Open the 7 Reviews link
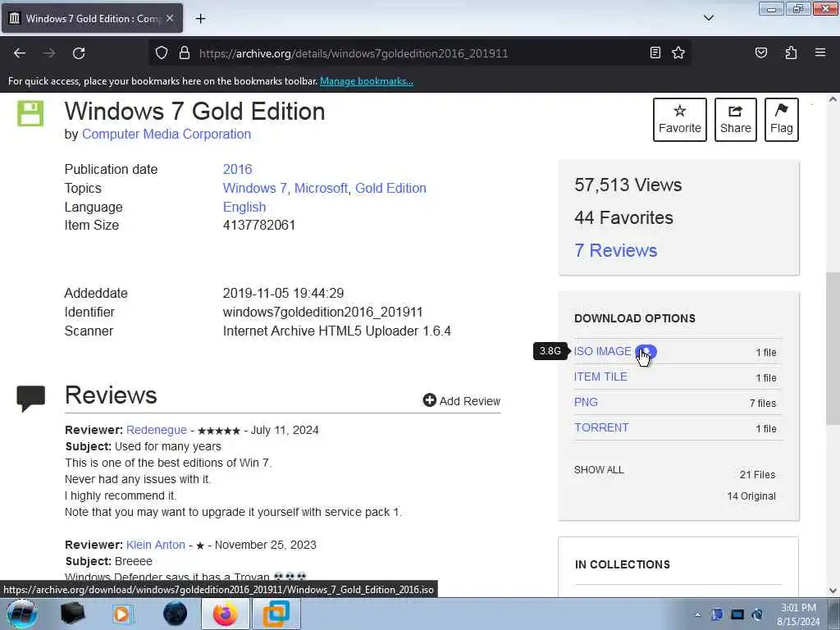 [615, 250]
